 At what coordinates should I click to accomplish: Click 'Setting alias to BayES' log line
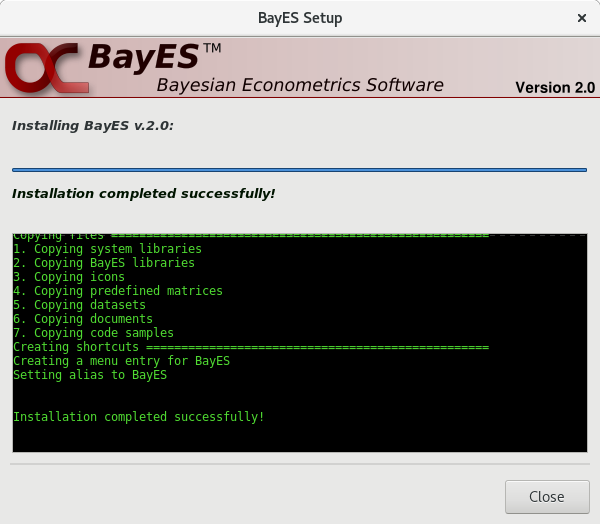tap(90, 375)
